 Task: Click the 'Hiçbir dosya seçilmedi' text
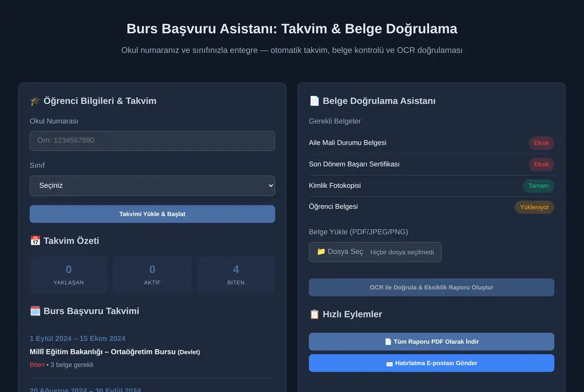(402, 252)
